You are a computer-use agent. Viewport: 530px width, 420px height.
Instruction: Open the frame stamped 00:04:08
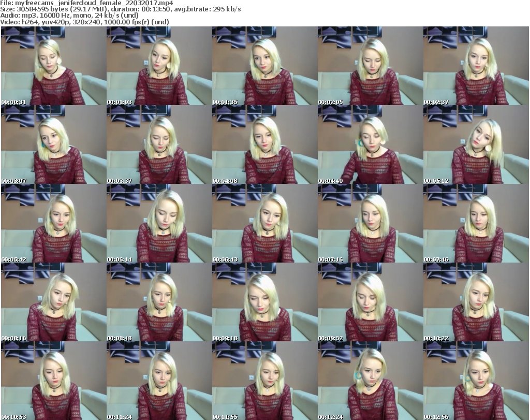pyautogui.click(x=264, y=144)
